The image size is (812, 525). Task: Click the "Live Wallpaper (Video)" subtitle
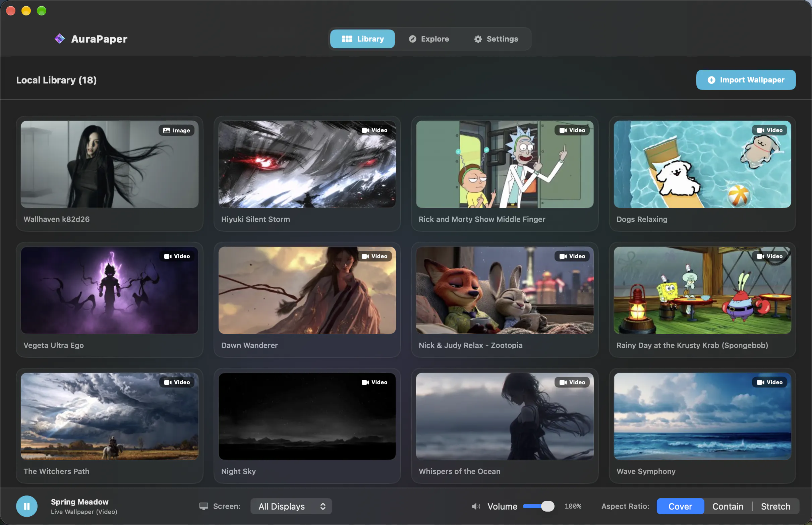tap(84, 512)
